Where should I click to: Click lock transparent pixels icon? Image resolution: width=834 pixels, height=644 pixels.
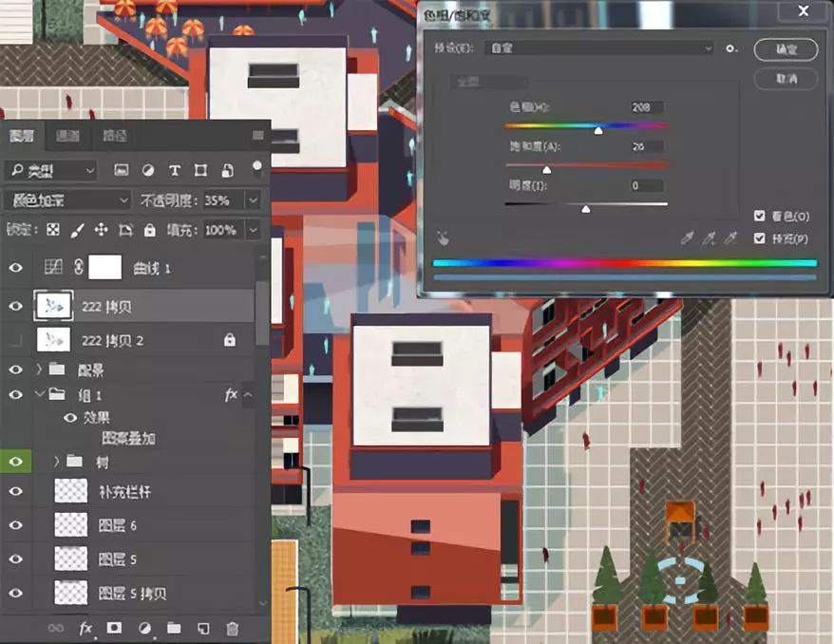click(x=53, y=230)
